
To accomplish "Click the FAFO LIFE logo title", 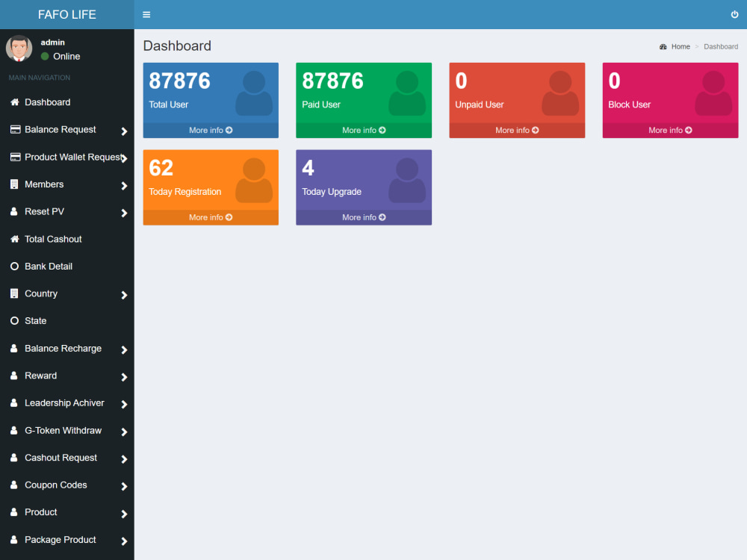I will pos(66,14).
